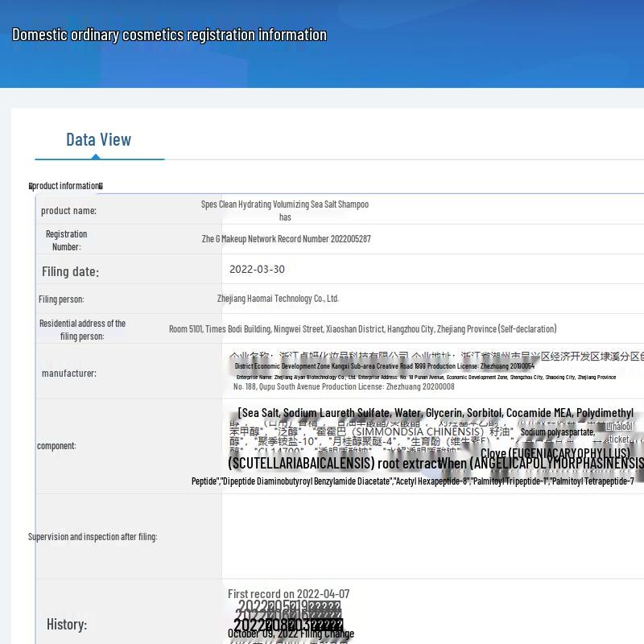Click the "Supervision and inspection after filing:" label

(x=93, y=537)
